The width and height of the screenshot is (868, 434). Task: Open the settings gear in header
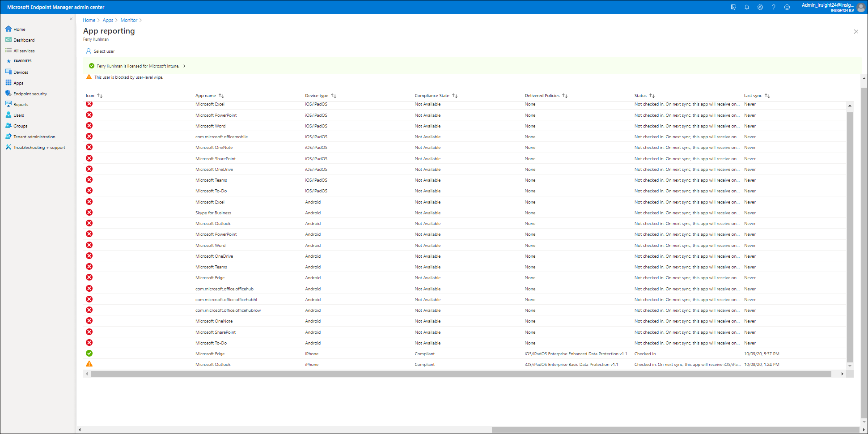click(760, 7)
